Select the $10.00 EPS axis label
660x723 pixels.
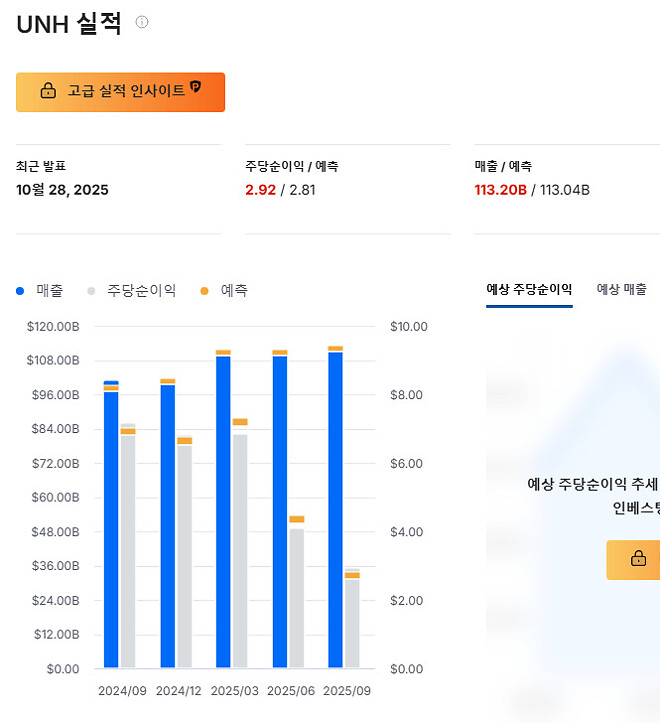click(x=409, y=326)
